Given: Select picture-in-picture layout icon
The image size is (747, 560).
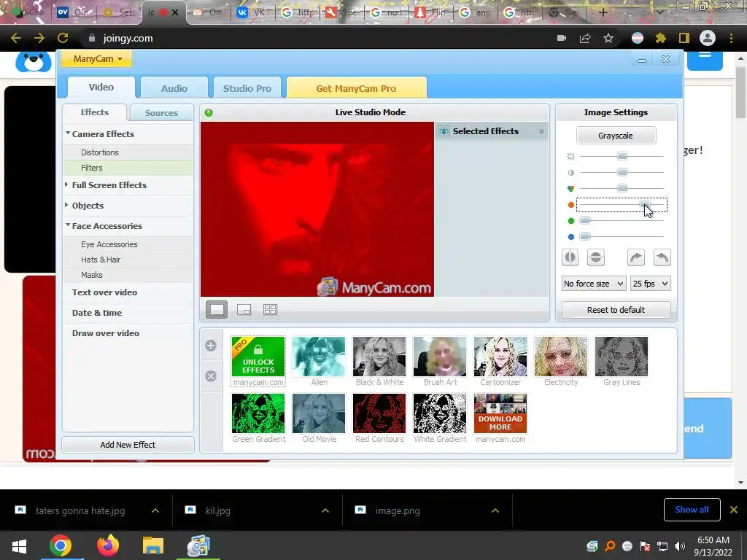Looking at the screenshot, I should pos(244,309).
